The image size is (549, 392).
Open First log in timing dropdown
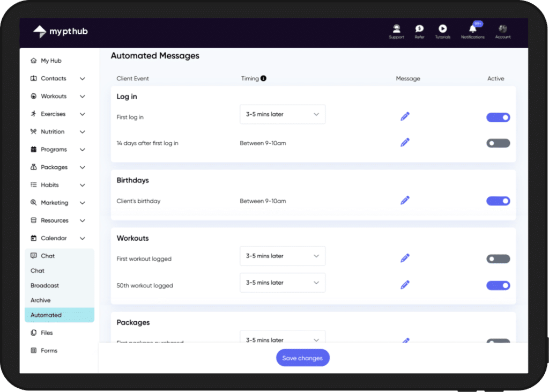click(282, 114)
